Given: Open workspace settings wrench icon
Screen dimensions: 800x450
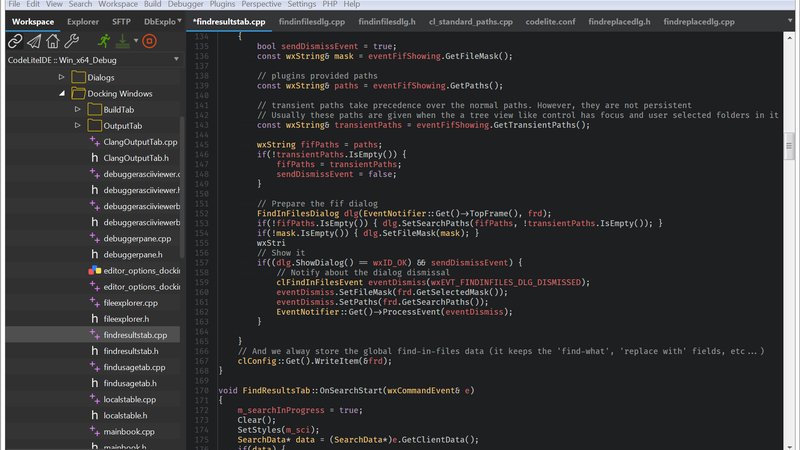Looking at the screenshot, I should (71, 41).
